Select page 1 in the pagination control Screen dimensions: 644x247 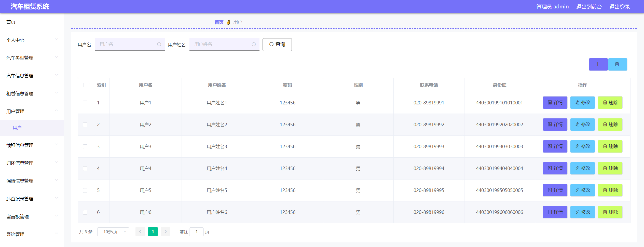pos(153,232)
